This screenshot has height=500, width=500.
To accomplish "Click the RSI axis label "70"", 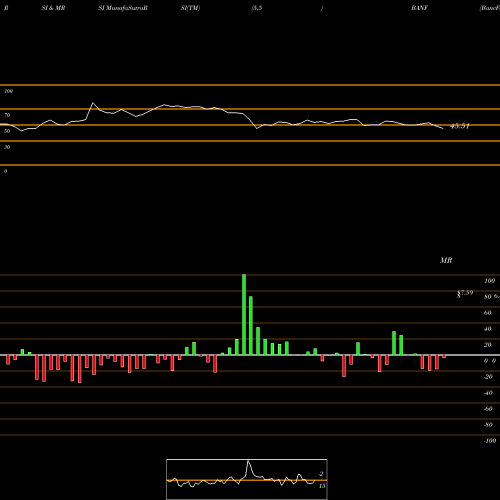I will coord(7,115).
